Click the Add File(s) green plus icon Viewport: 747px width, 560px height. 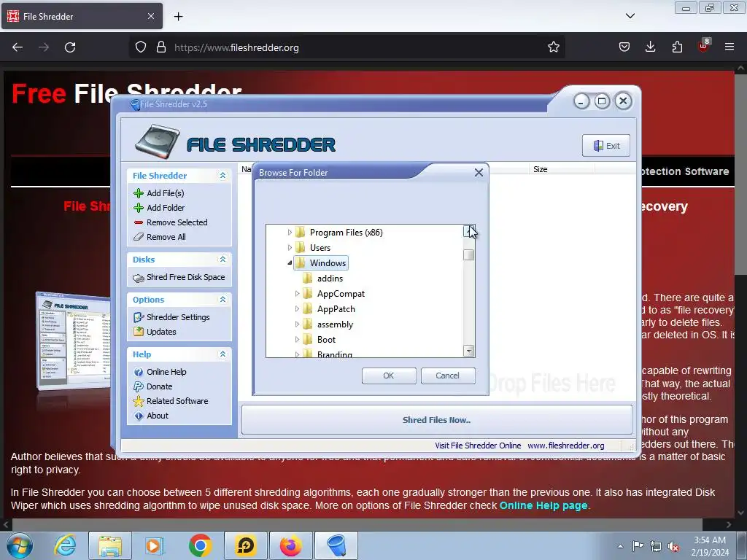139,193
